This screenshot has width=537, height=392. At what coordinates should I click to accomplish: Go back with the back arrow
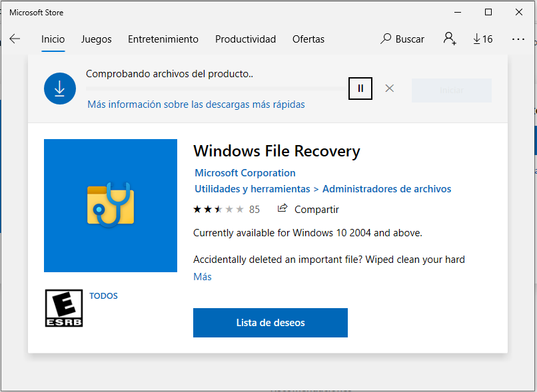(x=15, y=39)
